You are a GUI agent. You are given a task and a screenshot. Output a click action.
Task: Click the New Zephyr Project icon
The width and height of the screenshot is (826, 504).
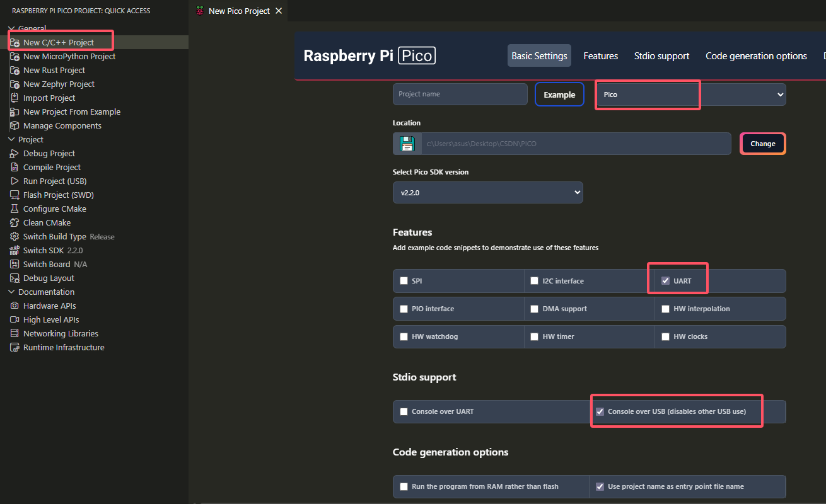pyautogui.click(x=15, y=84)
